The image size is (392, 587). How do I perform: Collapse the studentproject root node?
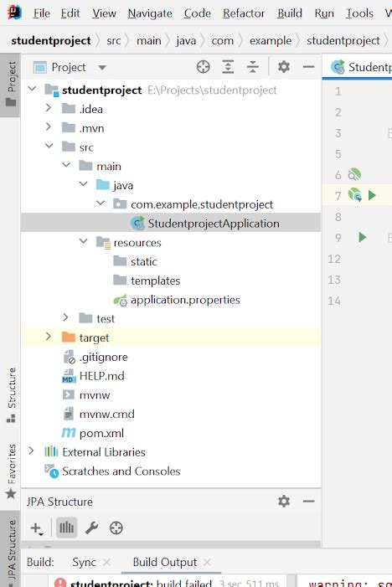pos(32,89)
